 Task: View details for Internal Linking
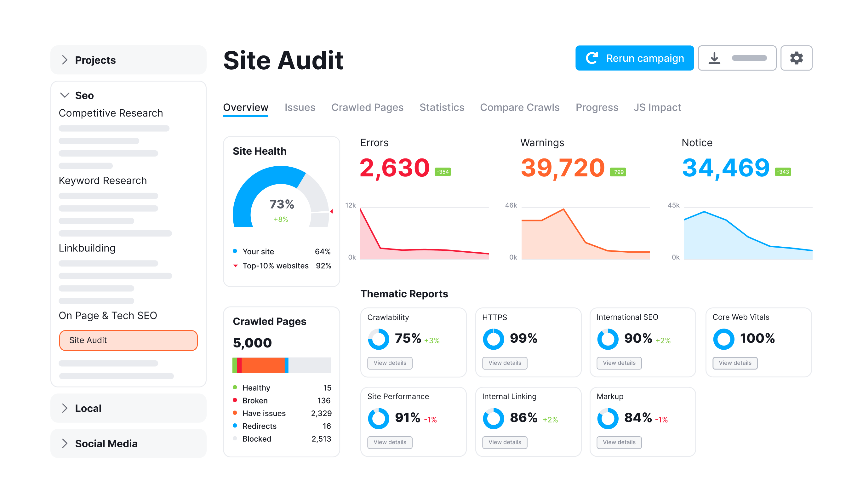pyautogui.click(x=505, y=442)
